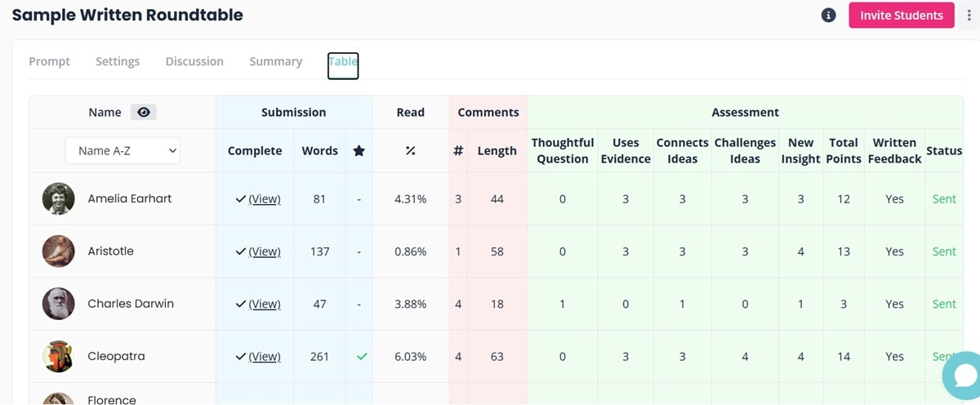The image size is (980, 405).
Task: Click the Thoughtful Question column header
Action: [x=563, y=150]
